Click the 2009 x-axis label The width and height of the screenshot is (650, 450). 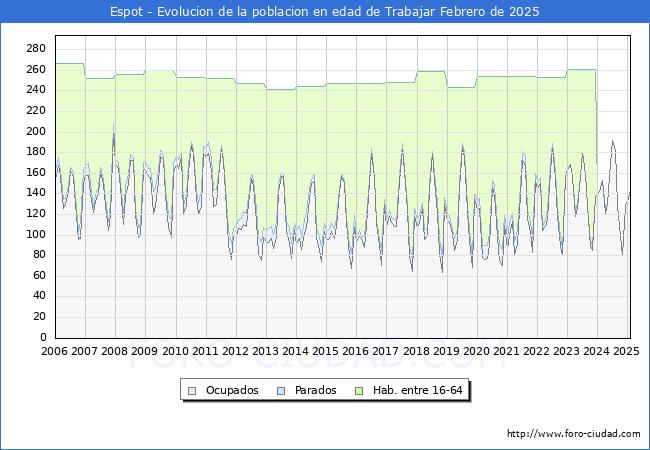(x=144, y=351)
